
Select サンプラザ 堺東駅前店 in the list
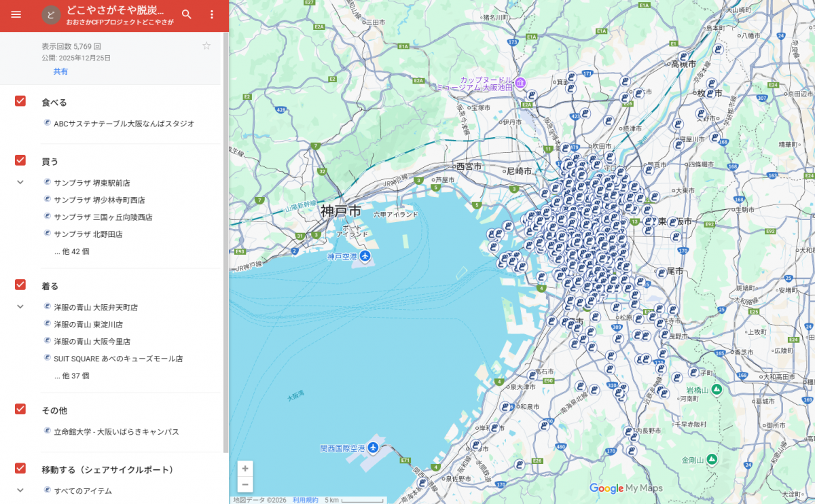92,183
